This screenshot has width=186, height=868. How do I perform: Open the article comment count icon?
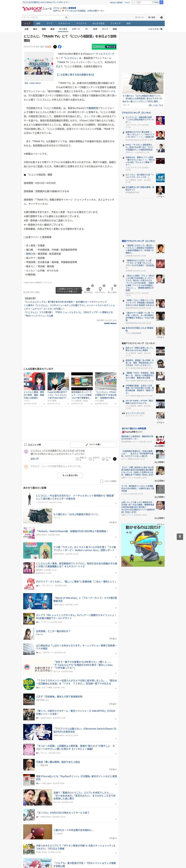[43, 47]
